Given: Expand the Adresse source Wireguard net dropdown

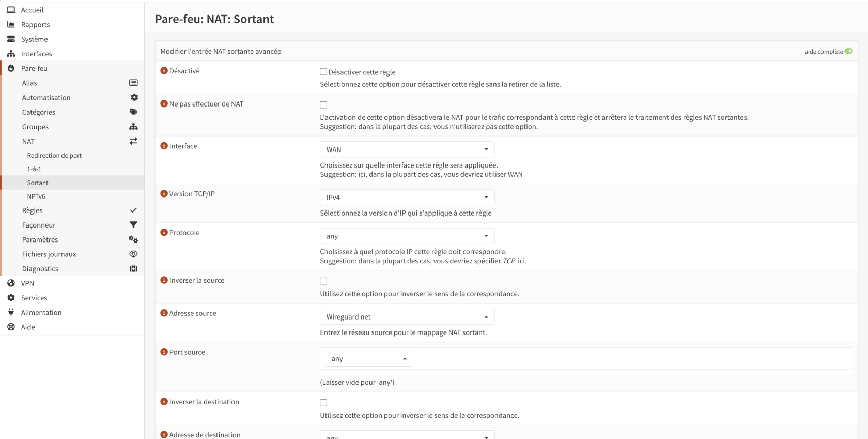Looking at the screenshot, I should coord(407,317).
